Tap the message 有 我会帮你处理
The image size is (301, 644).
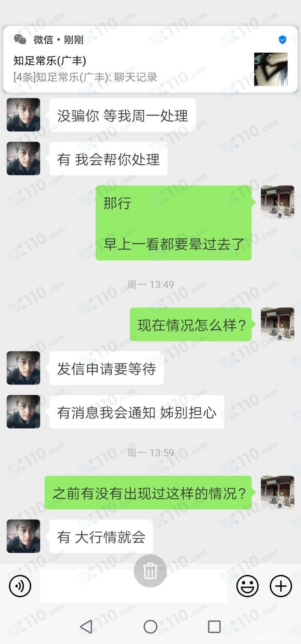tap(108, 159)
